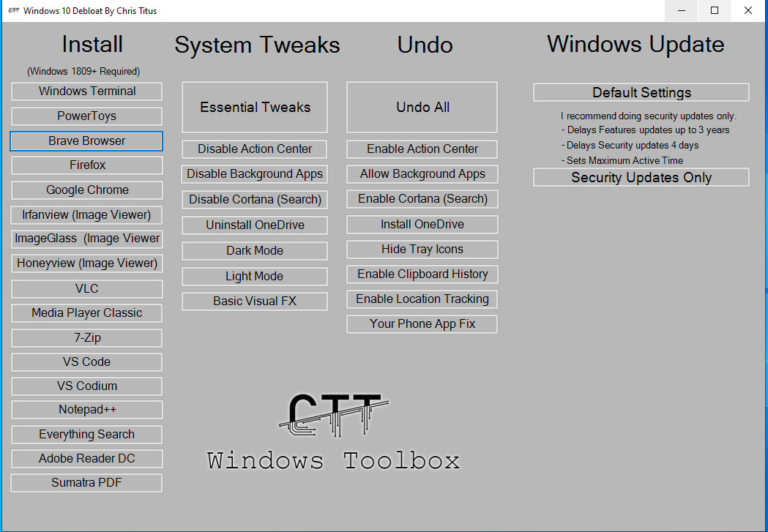Install Notepad++
The image size is (768, 532).
[x=86, y=410]
